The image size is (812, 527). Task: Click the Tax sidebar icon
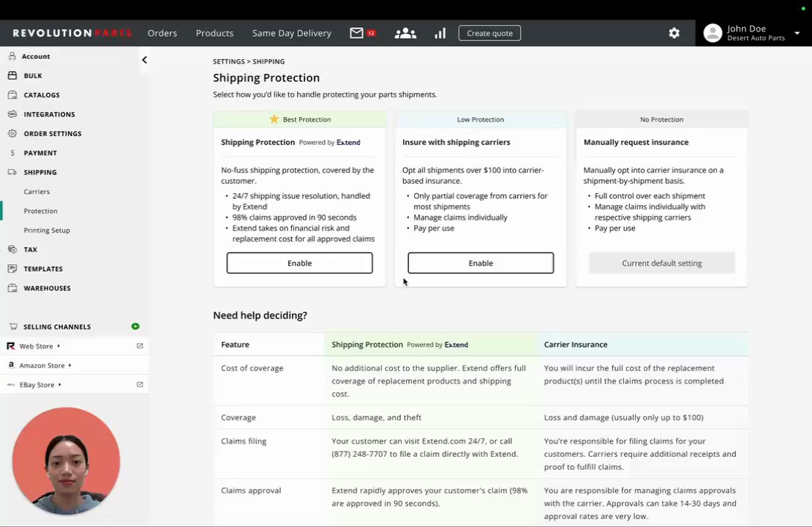[x=12, y=250]
